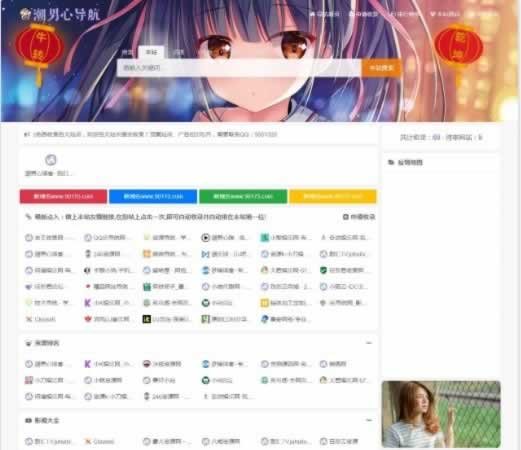Open the orange square icon site

click(167, 254)
